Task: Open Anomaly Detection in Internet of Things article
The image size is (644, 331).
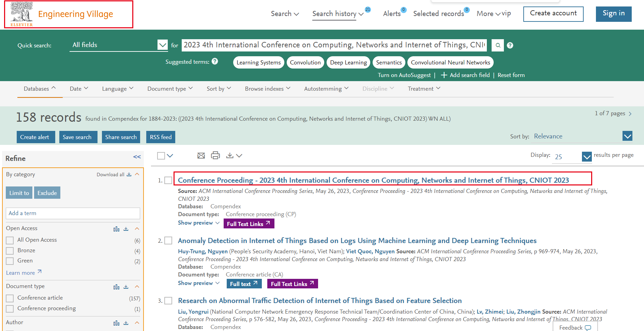Action: (x=357, y=241)
